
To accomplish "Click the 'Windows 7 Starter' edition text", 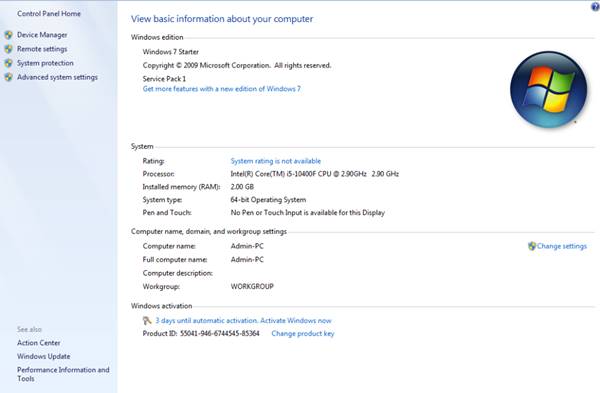I will tap(171, 52).
